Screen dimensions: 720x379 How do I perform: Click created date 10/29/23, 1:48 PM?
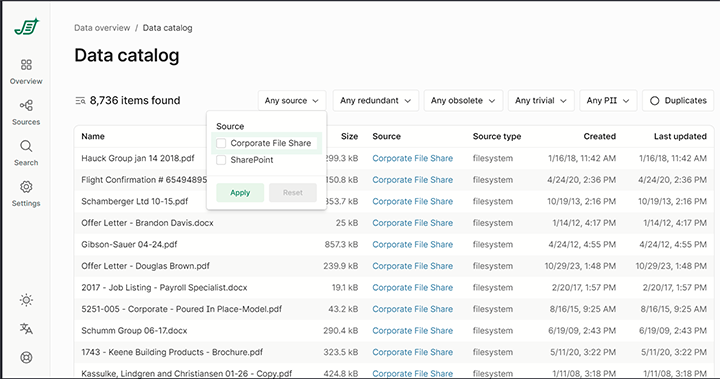(x=580, y=266)
